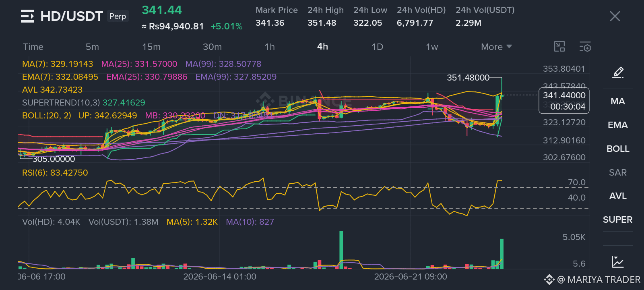The width and height of the screenshot is (644, 290).
Task: Toggle the MA indicator
Action: click(x=618, y=101)
